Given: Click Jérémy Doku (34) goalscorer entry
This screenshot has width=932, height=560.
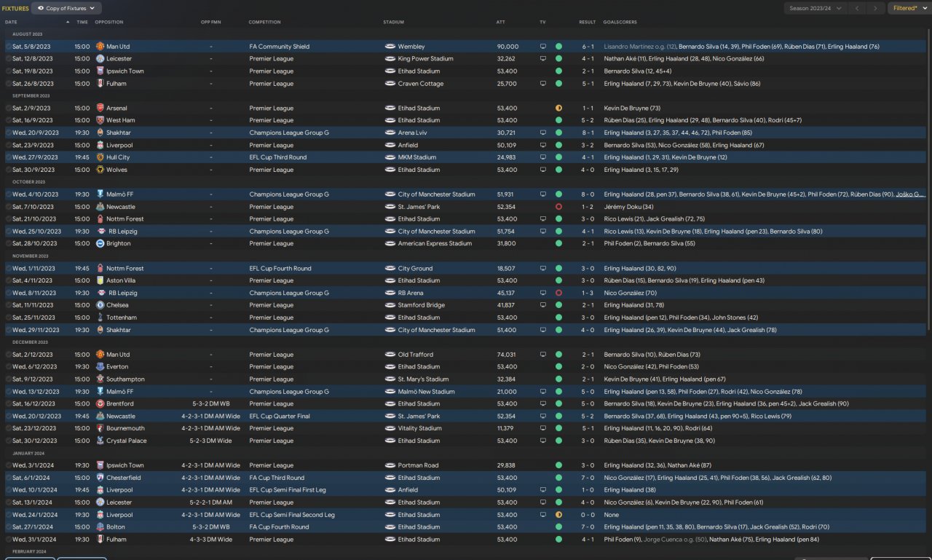Looking at the screenshot, I should (628, 207).
